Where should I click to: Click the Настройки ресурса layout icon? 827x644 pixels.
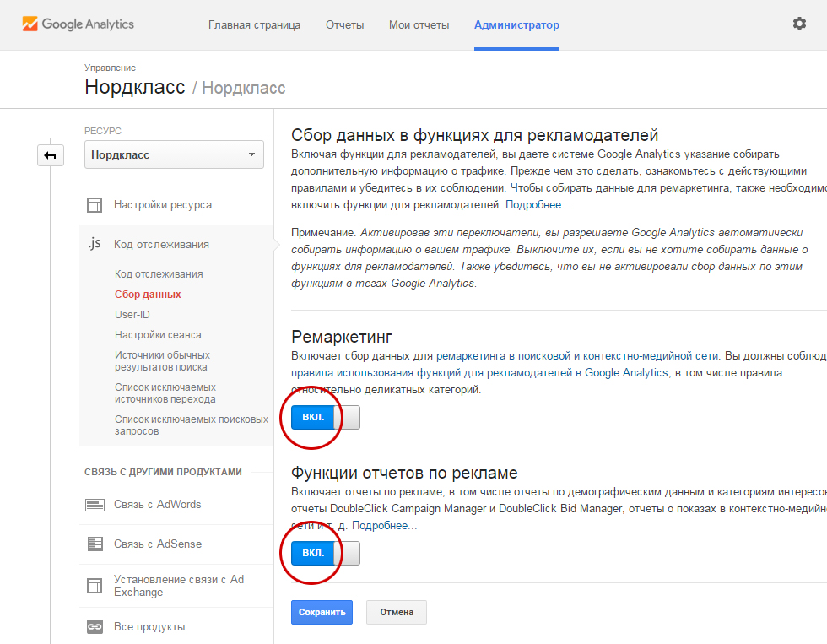pyautogui.click(x=95, y=204)
